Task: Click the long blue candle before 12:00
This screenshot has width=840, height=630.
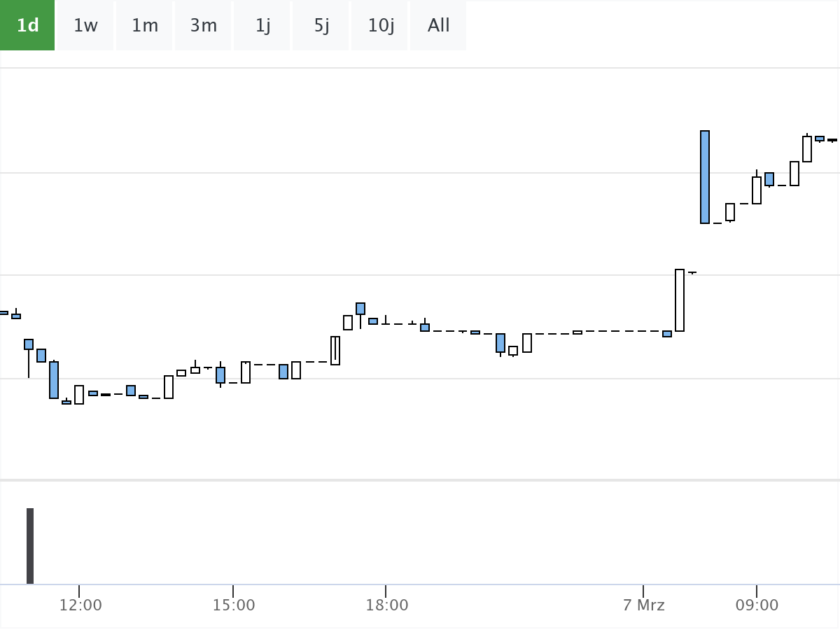Action: point(54,380)
